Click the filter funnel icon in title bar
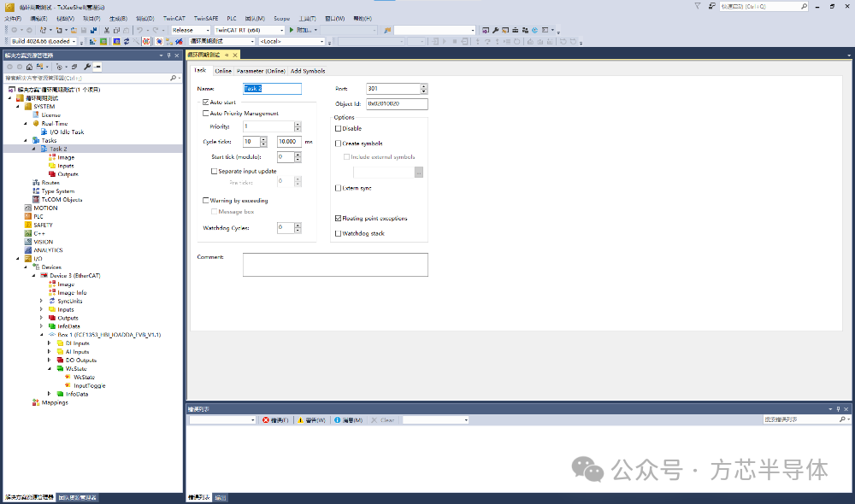 coord(698,6)
